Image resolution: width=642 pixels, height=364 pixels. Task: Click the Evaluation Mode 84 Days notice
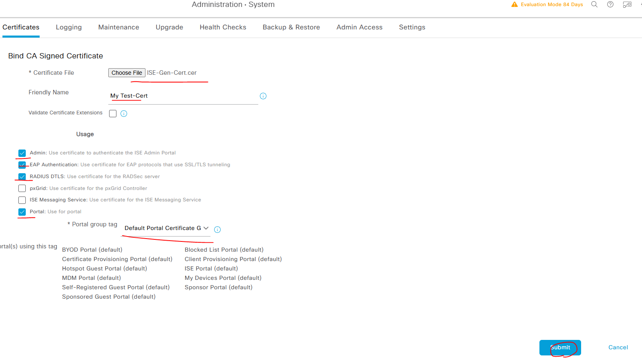552,4
